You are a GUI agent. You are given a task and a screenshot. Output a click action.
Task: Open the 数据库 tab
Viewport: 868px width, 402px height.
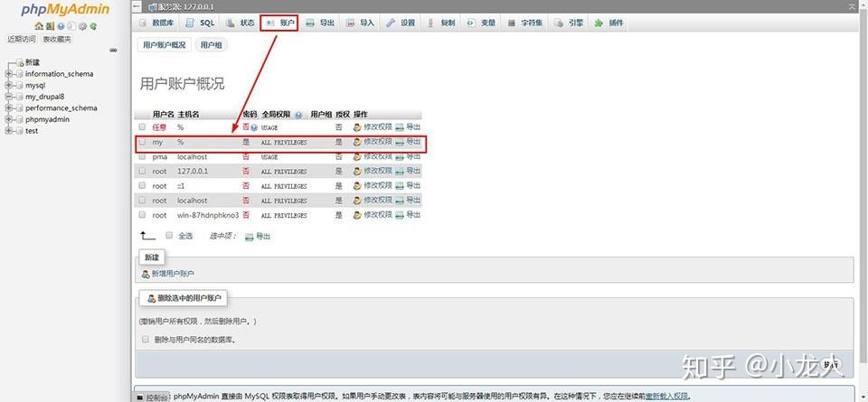[156, 23]
